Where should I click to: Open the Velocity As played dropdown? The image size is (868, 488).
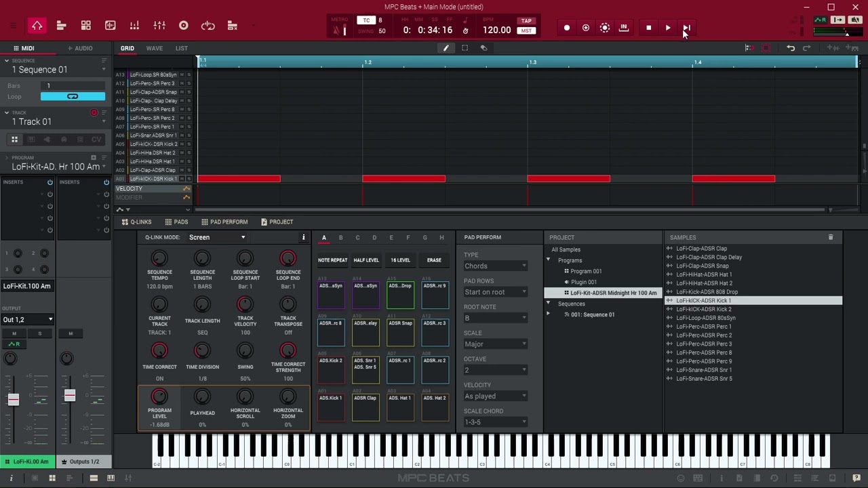[x=496, y=396]
